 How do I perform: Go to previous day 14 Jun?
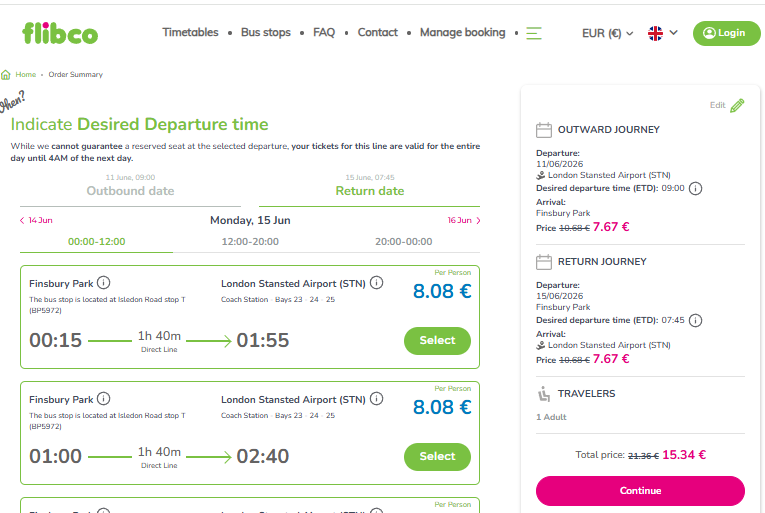[36, 221]
